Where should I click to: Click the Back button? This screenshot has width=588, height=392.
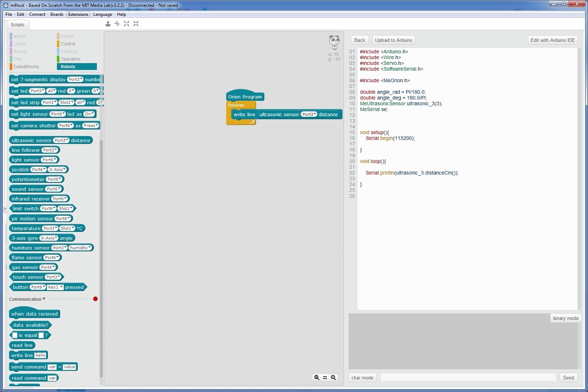coord(360,40)
